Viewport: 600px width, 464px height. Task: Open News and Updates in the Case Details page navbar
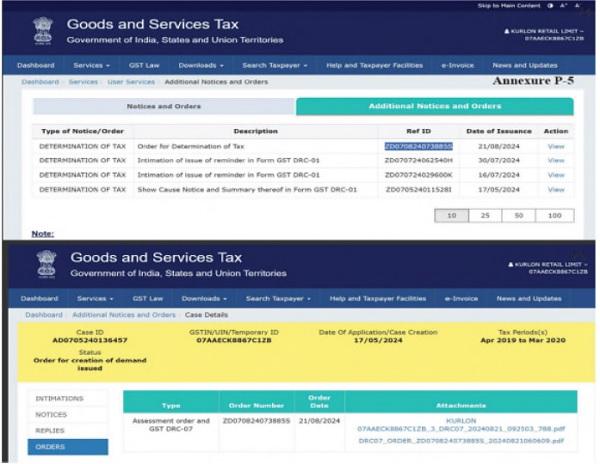(x=529, y=298)
